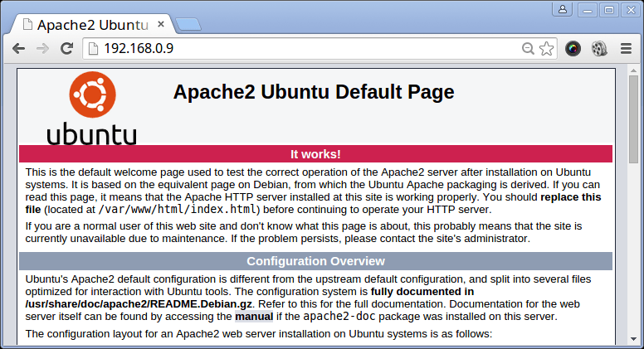Reload the current page
This screenshot has height=349, width=644.
point(66,48)
